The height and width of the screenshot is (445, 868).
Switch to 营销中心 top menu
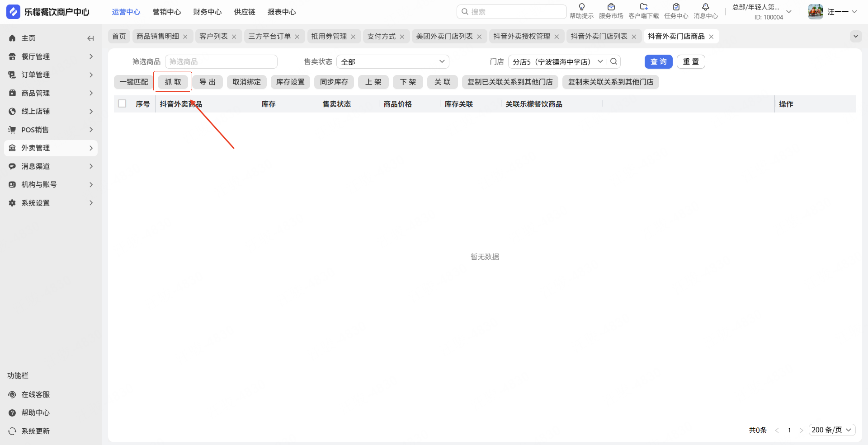click(x=167, y=12)
